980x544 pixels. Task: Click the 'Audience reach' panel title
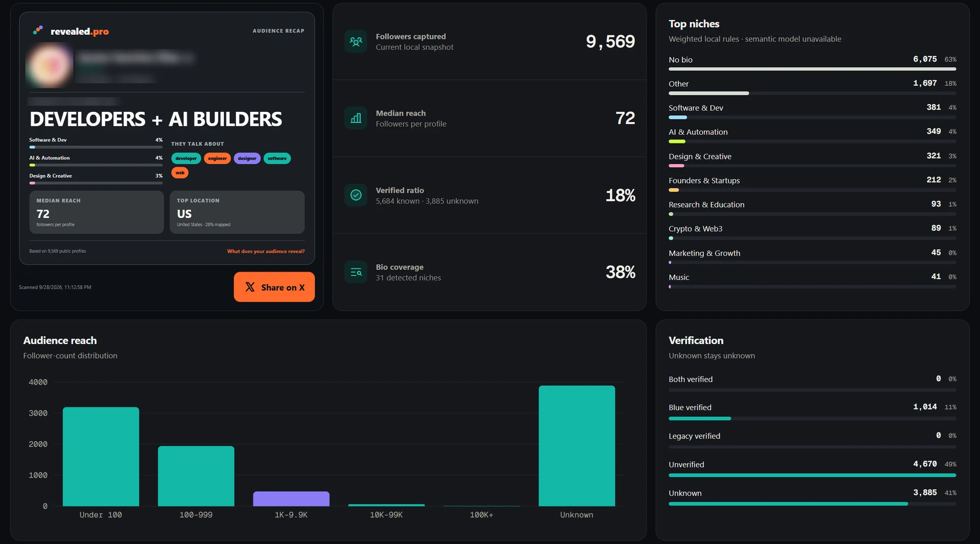60,341
